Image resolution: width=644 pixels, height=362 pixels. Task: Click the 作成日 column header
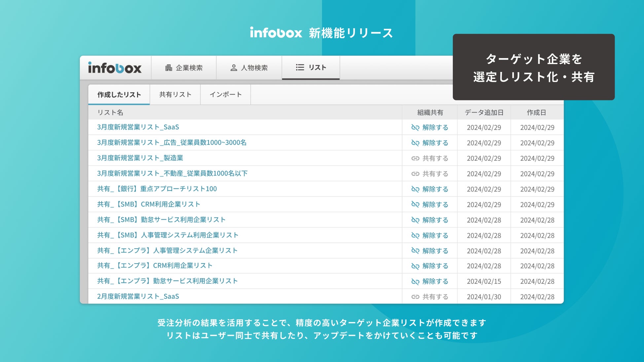(536, 113)
